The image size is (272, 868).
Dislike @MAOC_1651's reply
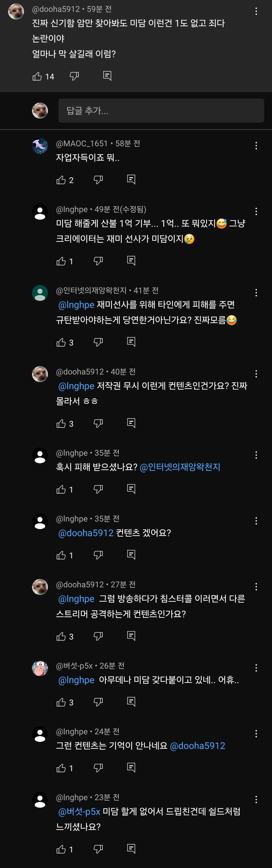(x=98, y=180)
